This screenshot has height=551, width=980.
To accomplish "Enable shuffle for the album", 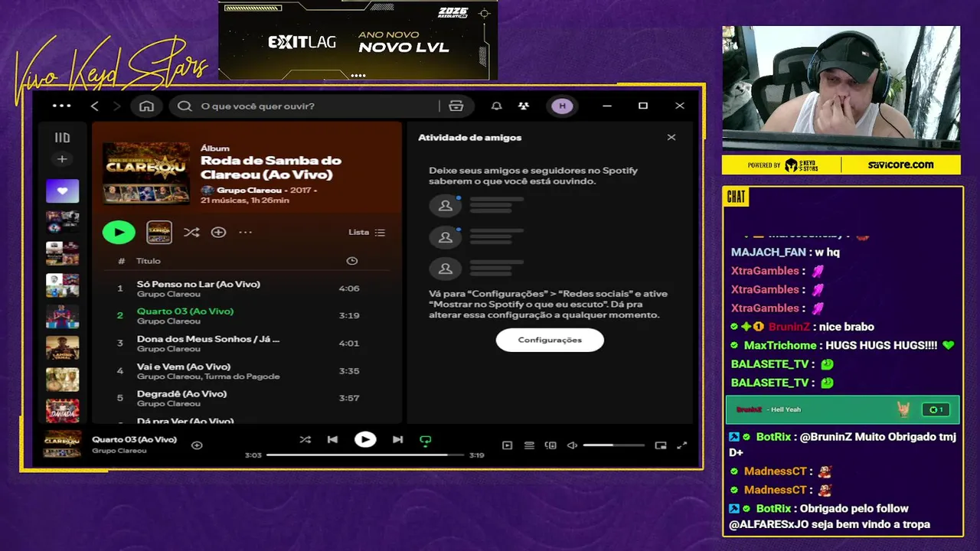I will pos(191,232).
